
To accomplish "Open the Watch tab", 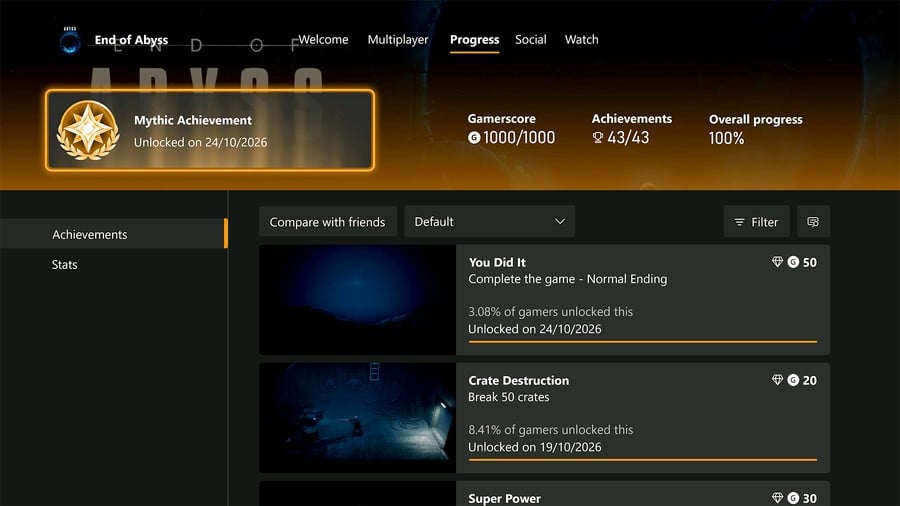I will (x=581, y=40).
